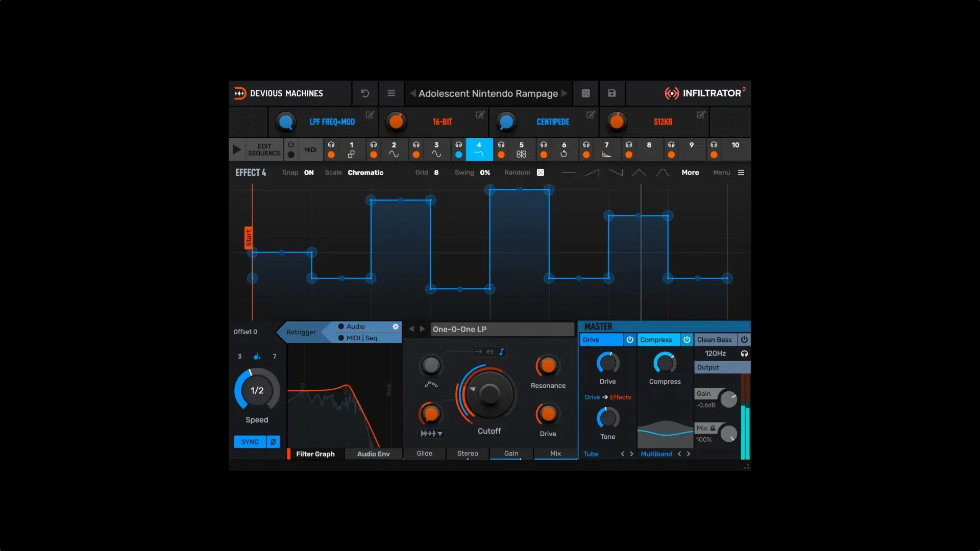
Task: Select the Stereo tab
Action: click(x=467, y=454)
